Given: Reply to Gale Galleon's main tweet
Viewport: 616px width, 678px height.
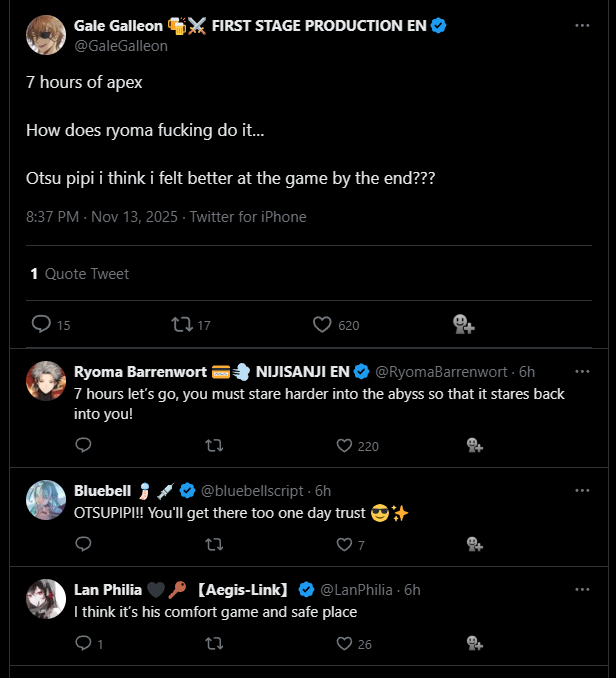Looking at the screenshot, I should [x=41, y=324].
